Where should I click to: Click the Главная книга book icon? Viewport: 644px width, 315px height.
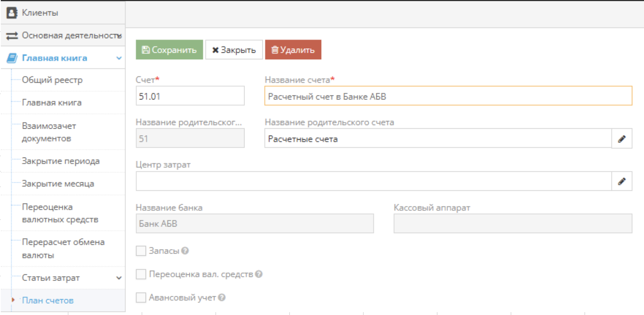(12, 58)
